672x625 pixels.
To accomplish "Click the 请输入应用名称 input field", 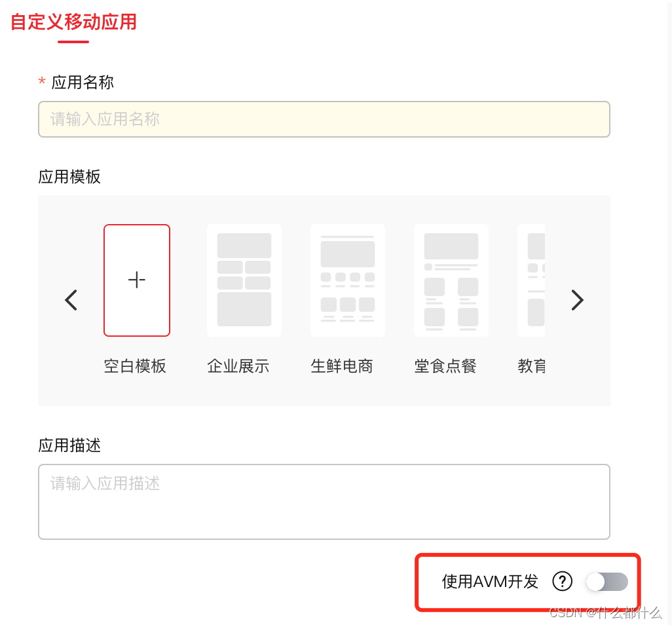I will point(324,119).
